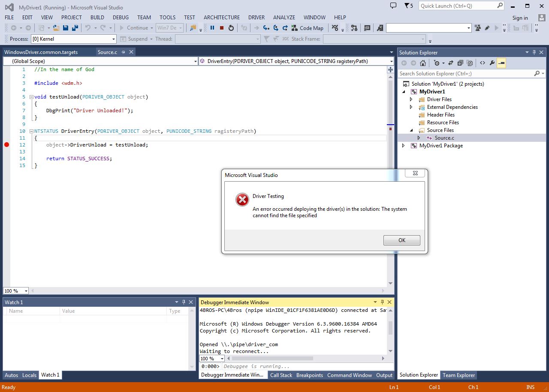Switch to the Breakpoints tab
Viewport: 549px width, 392px height.
[x=310, y=375]
